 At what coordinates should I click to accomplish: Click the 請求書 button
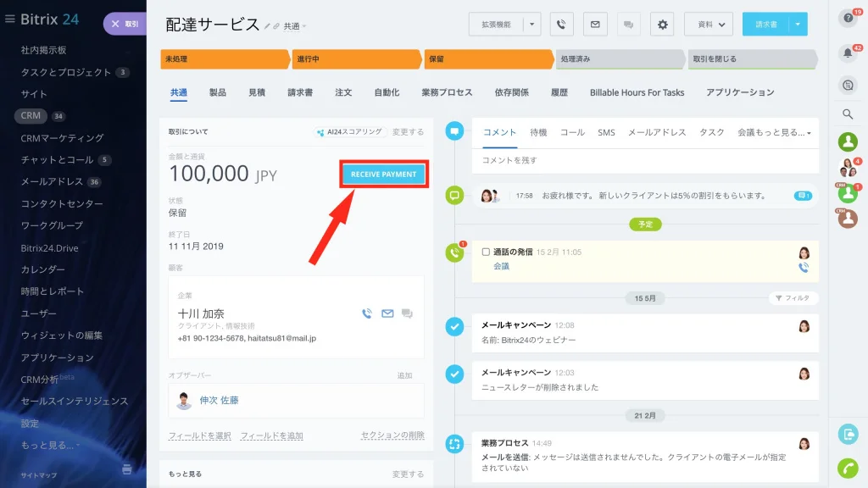(x=766, y=25)
